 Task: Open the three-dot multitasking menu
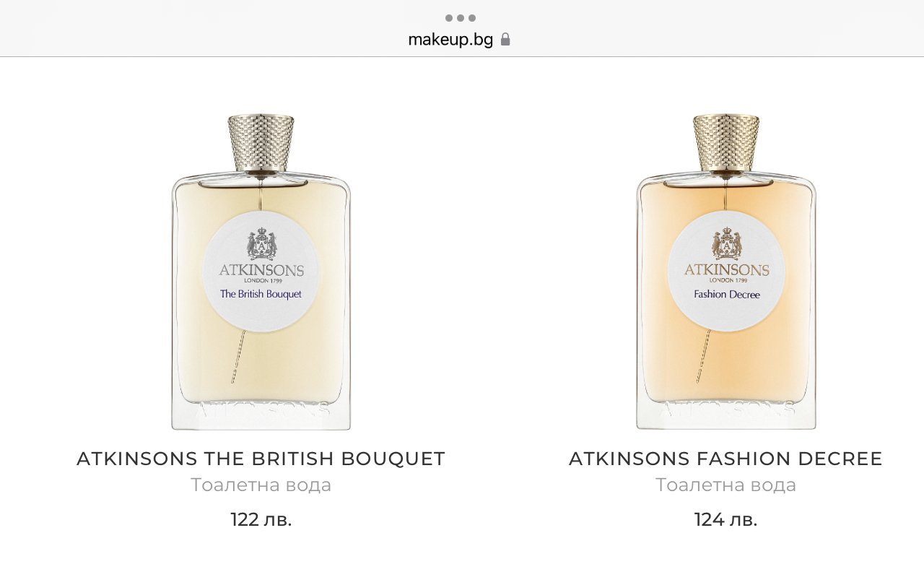(461, 18)
